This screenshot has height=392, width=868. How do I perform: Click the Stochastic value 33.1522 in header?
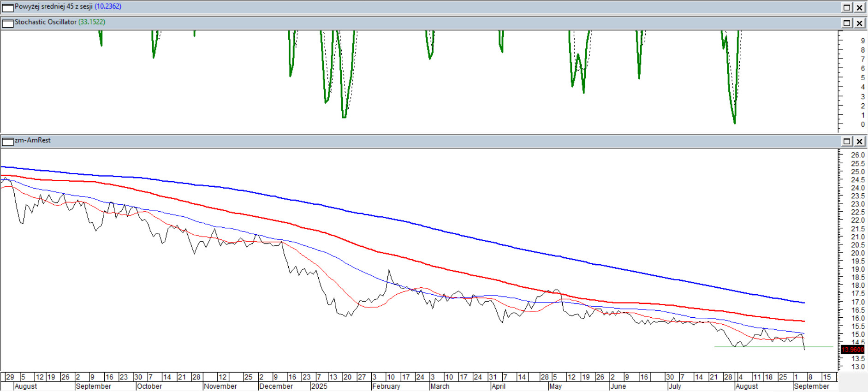[x=92, y=22]
